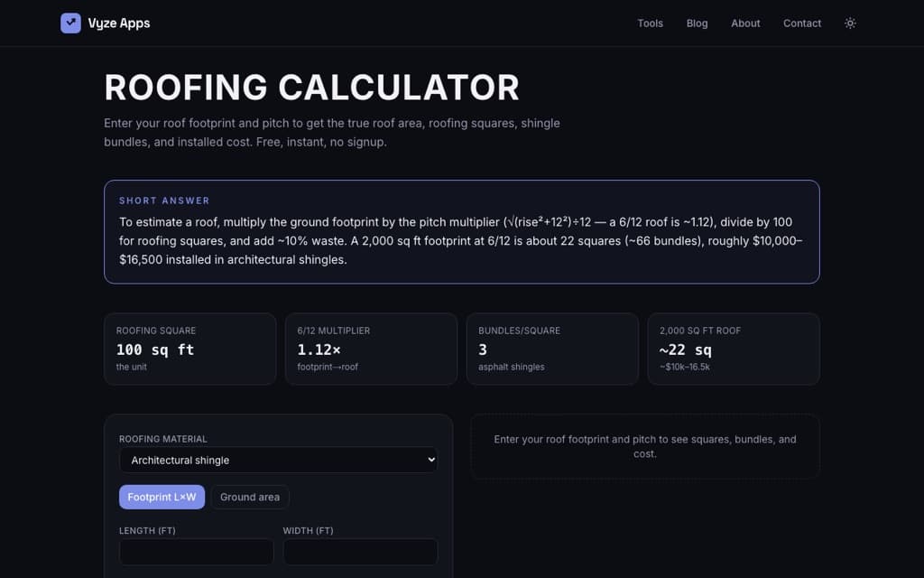Click the Roofing Calculator page heading
Image resolution: width=924 pixels, height=578 pixels.
311,88
